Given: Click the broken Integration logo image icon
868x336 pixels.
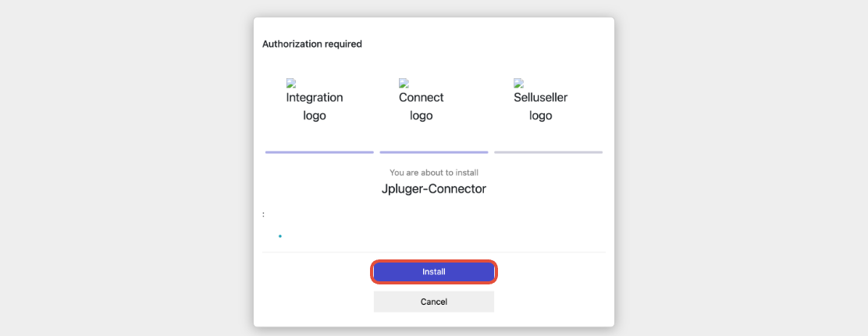Looking at the screenshot, I should [x=291, y=83].
